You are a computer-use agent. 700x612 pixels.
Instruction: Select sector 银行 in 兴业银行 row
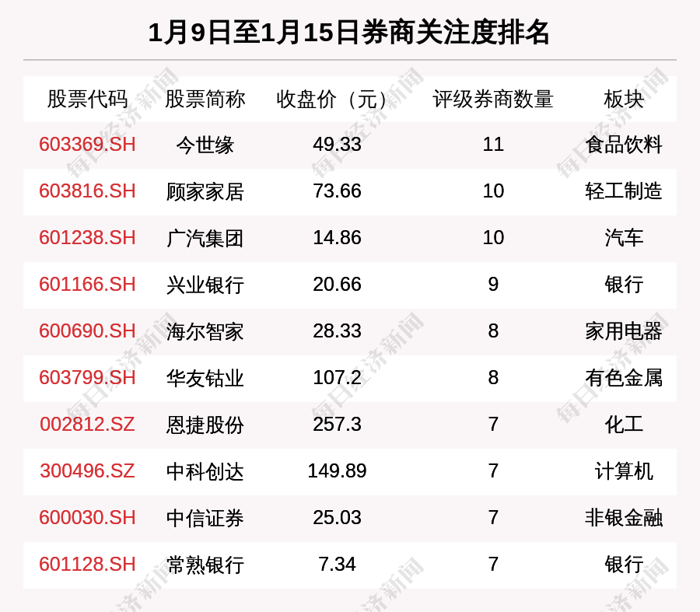pyautogui.click(x=624, y=285)
